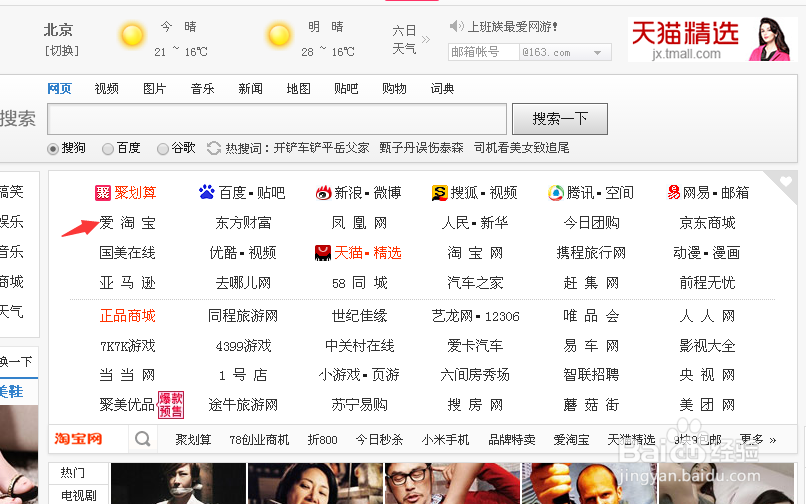Click hot search 开铲车铲平岳父家
This screenshot has height=504, width=806.
[x=321, y=148]
